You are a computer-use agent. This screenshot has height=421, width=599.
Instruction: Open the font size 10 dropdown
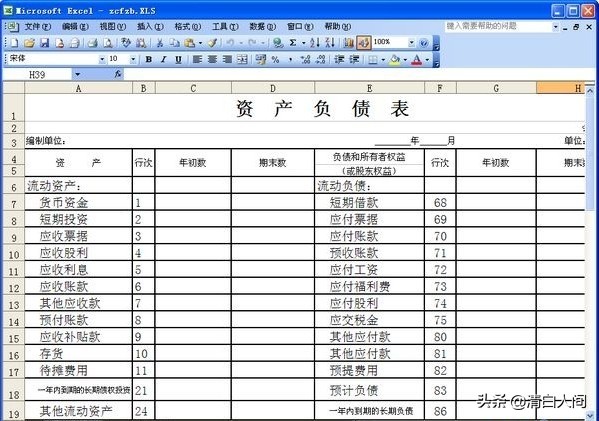(x=133, y=60)
